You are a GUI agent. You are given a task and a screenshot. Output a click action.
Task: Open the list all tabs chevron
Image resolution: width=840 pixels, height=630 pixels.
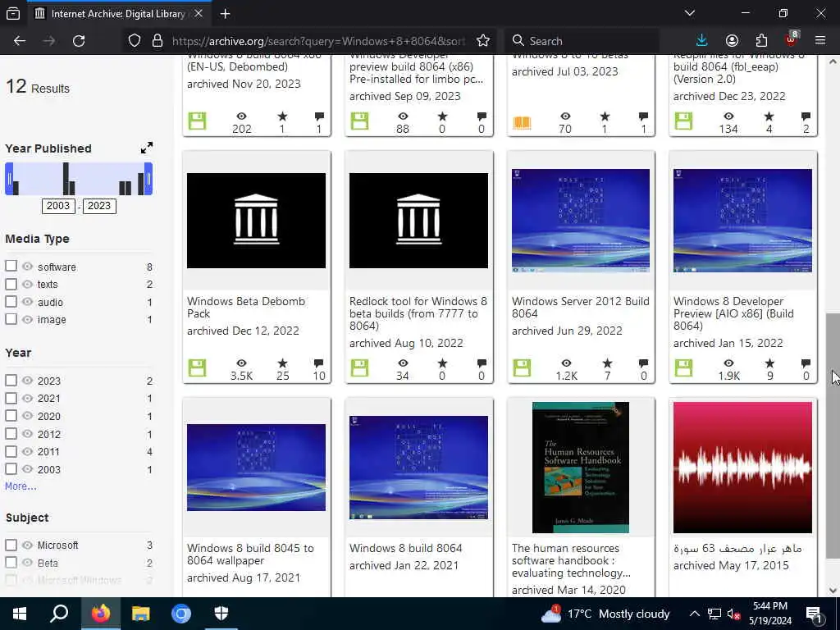click(690, 13)
